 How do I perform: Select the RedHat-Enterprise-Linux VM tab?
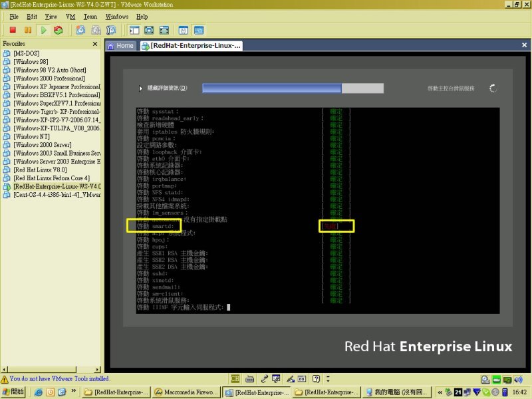[192, 46]
